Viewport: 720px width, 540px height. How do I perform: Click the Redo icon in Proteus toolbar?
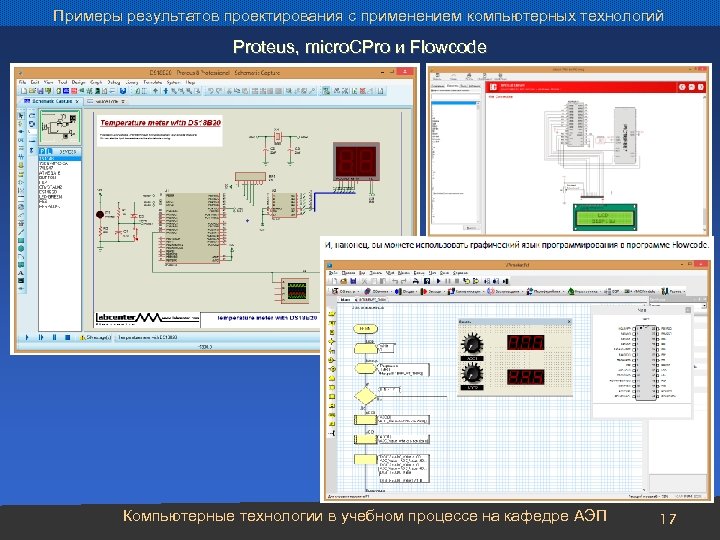(x=219, y=91)
